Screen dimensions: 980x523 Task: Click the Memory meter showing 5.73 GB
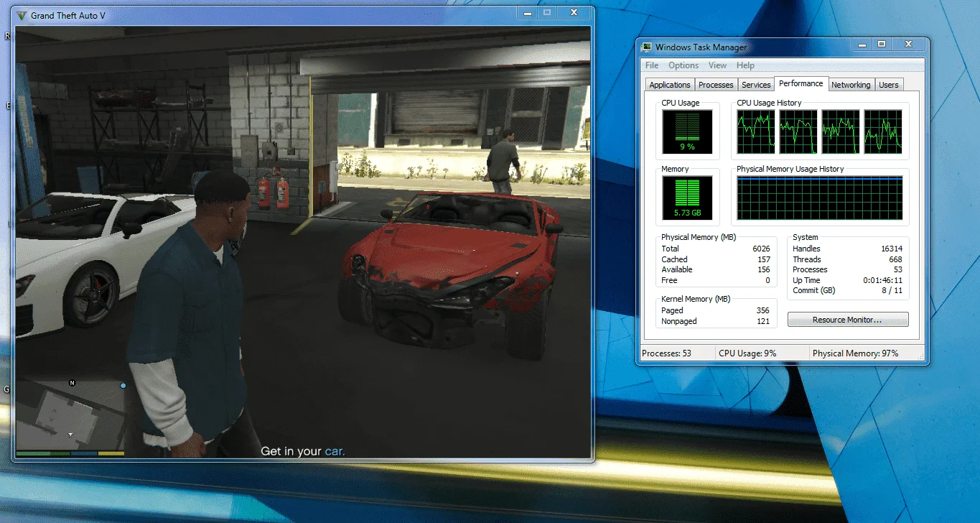(x=687, y=198)
